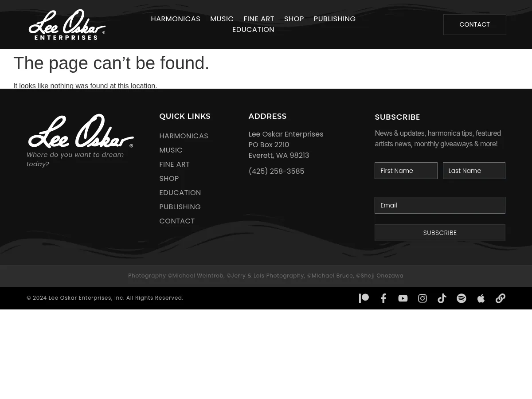Open the TikTok profile icon
The image size is (532, 399).
click(442, 298)
